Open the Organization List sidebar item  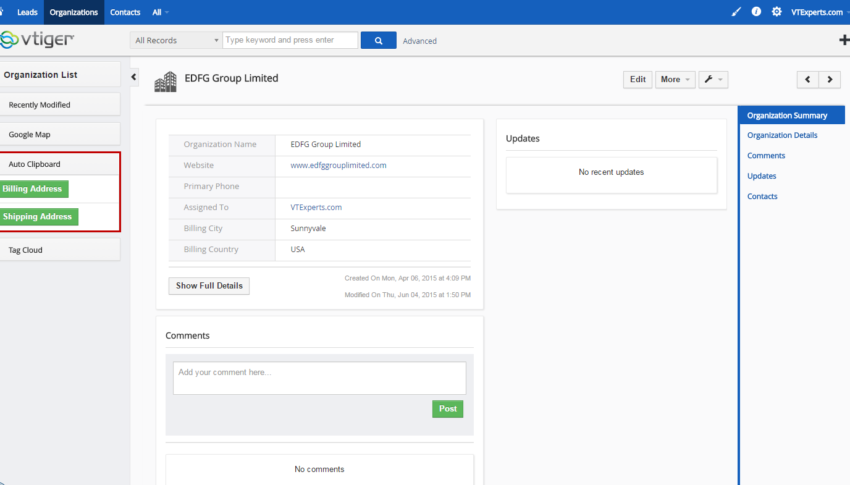coord(60,75)
